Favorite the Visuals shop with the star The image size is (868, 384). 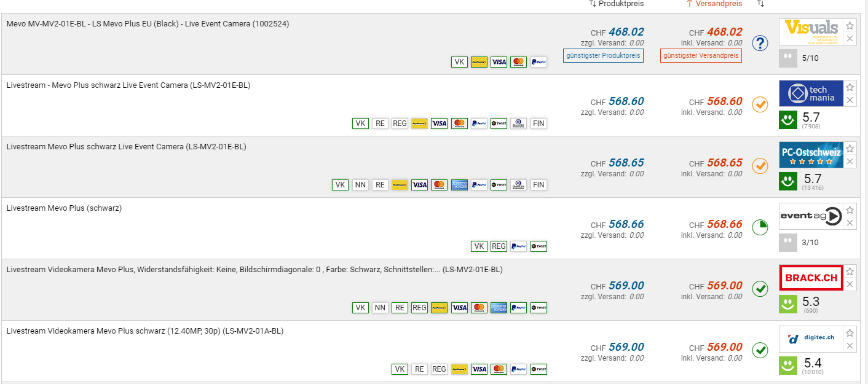(850, 26)
